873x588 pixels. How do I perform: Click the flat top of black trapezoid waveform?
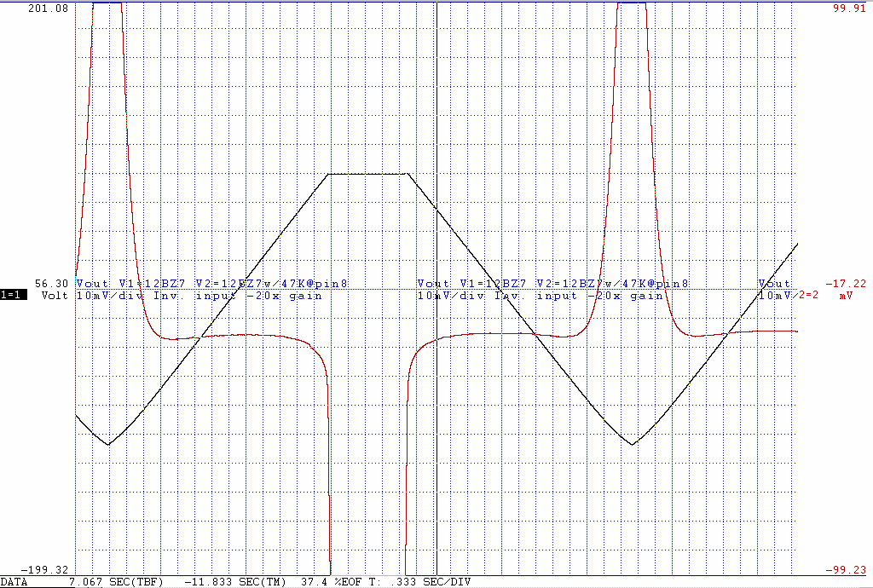click(368, 174)
